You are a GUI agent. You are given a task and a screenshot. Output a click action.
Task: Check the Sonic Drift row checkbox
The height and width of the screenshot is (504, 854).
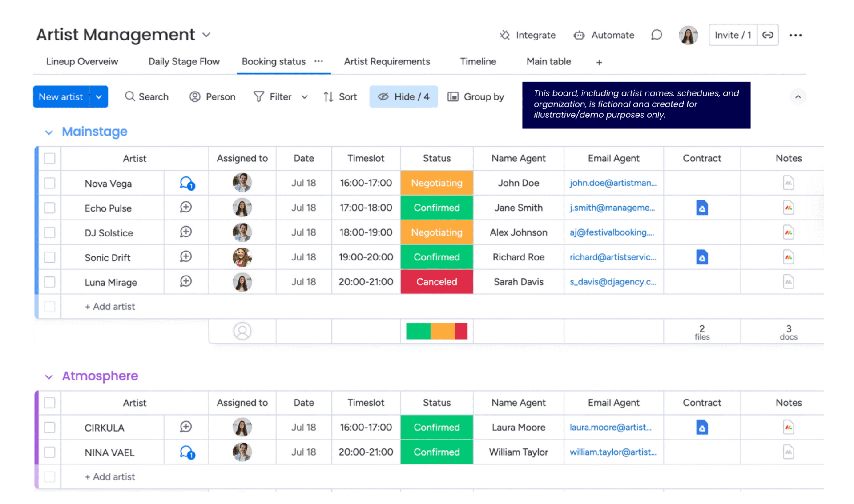point(50,257)
